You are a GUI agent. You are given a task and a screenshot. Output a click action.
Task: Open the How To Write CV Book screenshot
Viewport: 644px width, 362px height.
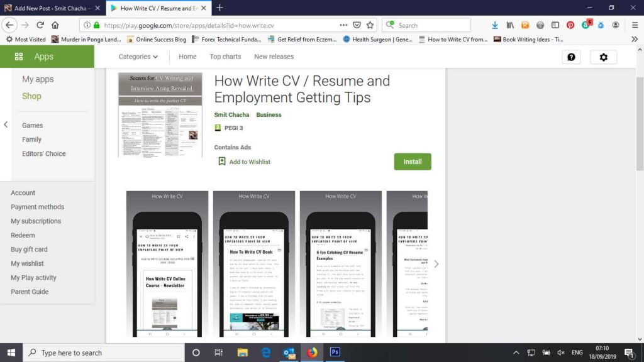[x=254, y=264]
